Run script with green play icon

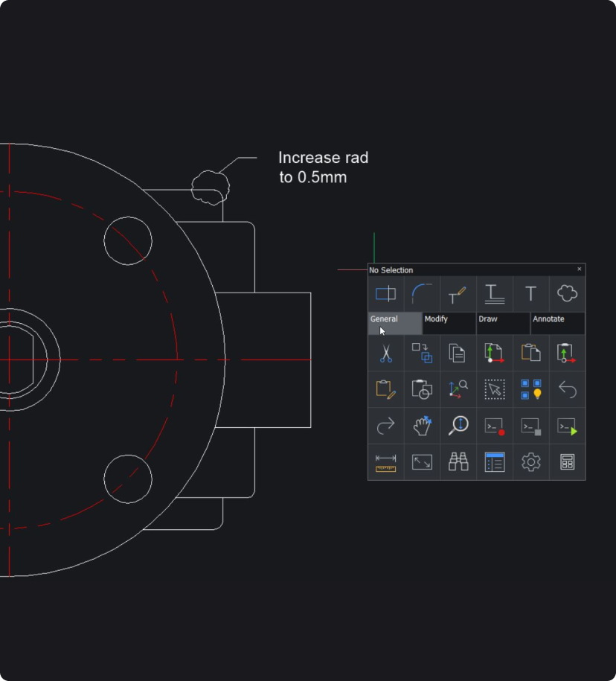(567, 426)
